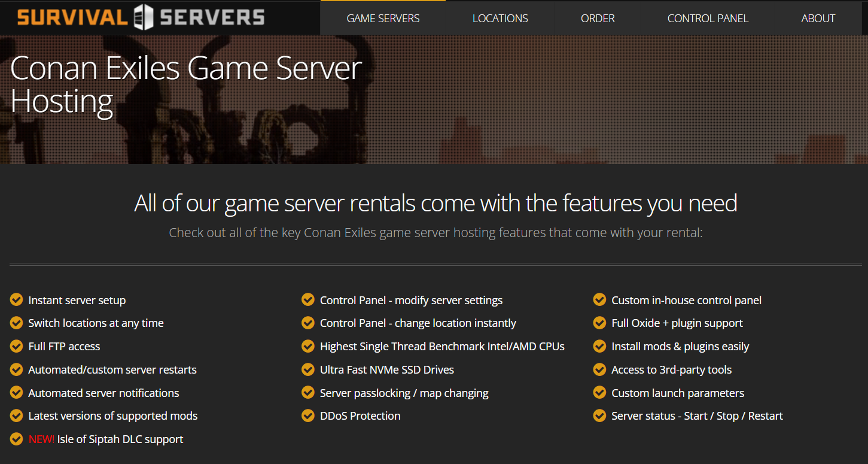Click 'Server status - Start / Stop / Restart' text
868x464 pixels.
[697, 416]
